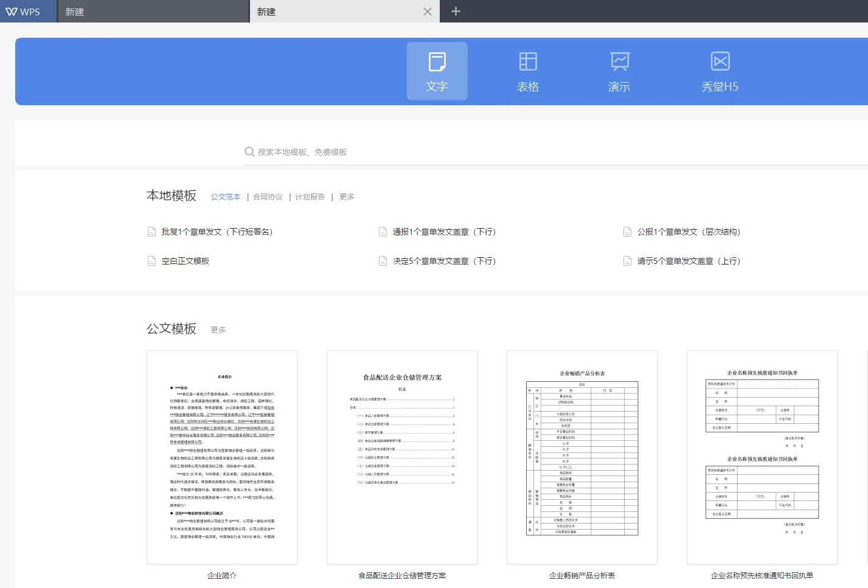Click the document icon beside 空白正文模板
The width and height of the screenshot is (868, 588).
click(x=151, y=260)
